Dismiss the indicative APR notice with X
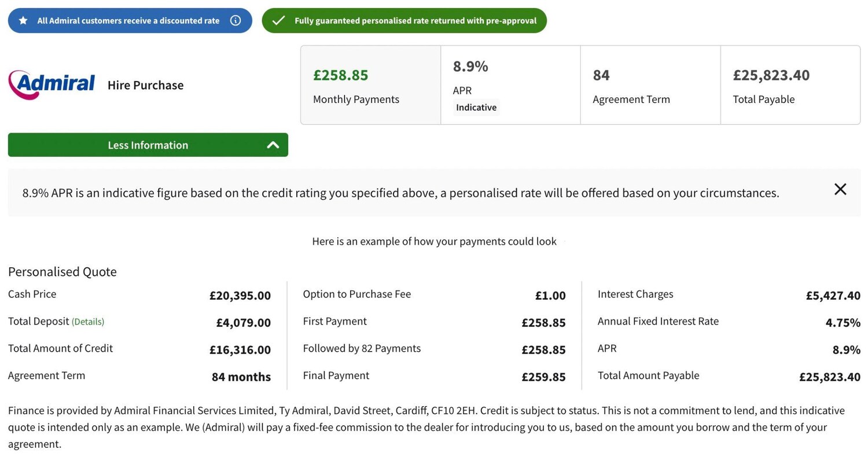 click(x=840, y=189)
